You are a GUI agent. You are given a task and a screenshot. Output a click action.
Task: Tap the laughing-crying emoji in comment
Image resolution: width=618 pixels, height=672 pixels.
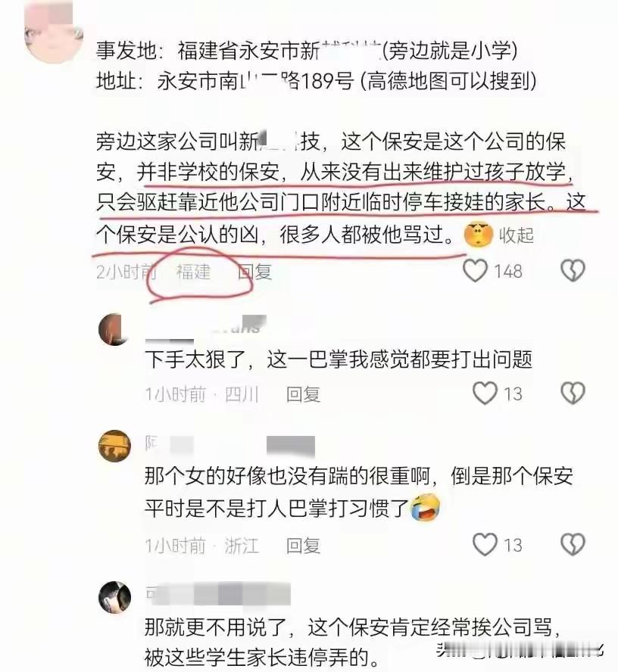426,507
